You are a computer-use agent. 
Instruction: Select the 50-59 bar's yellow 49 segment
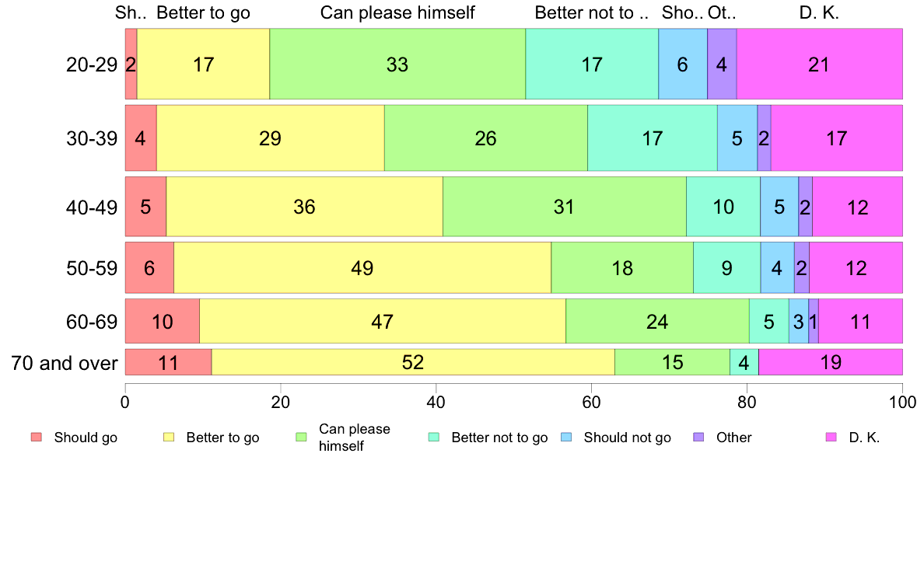[x=362, y=268]
